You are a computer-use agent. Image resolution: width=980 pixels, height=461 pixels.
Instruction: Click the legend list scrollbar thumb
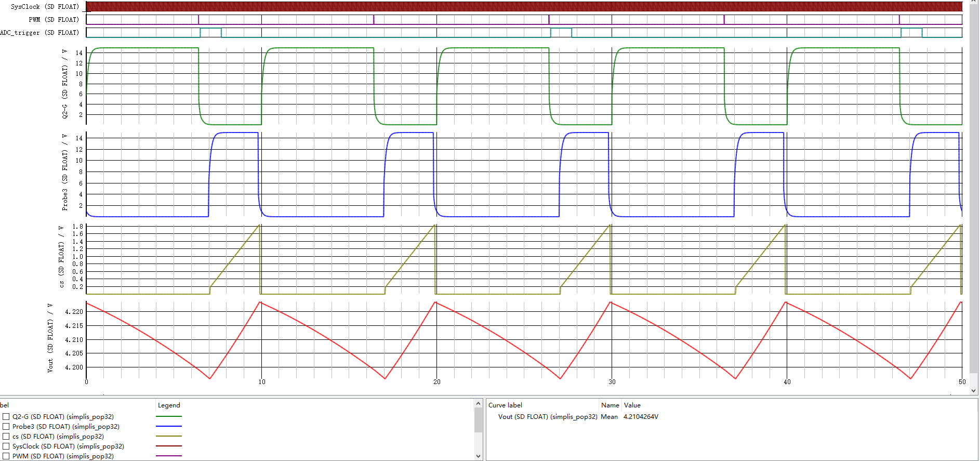479,420
